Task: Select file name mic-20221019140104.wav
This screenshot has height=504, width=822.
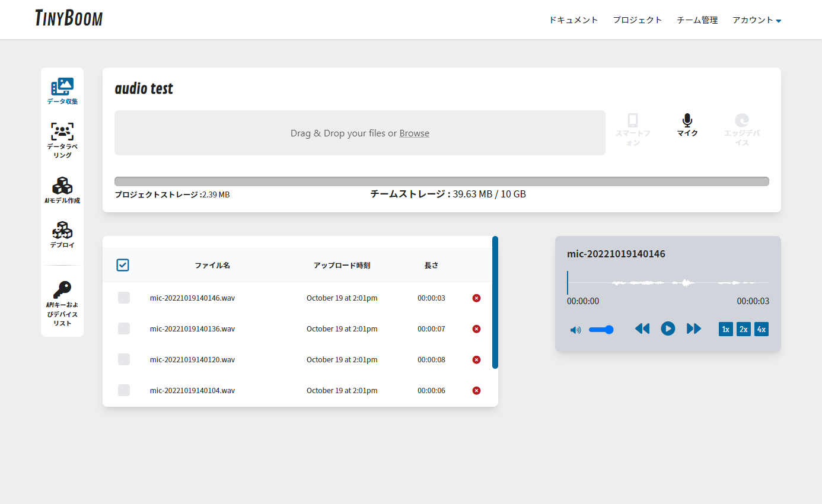Action: [x=193, y=390]
